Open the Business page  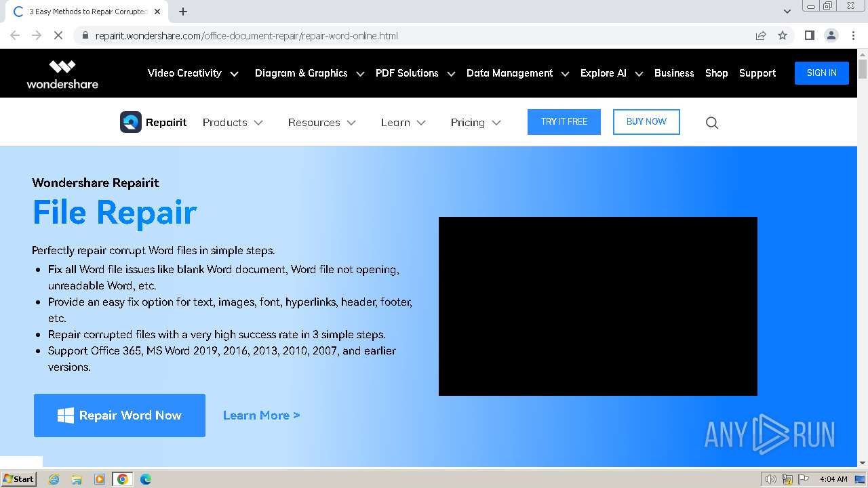(x=674, y=73)
